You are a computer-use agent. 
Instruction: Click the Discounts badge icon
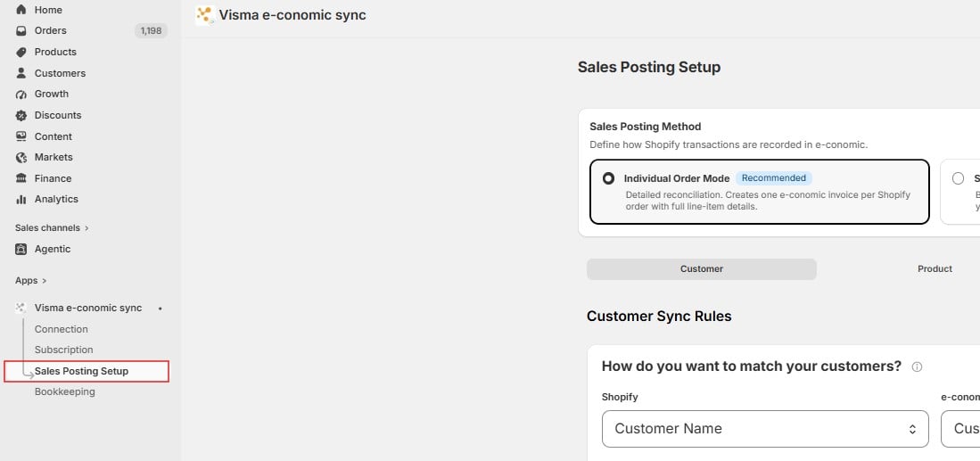click(21, 115)
